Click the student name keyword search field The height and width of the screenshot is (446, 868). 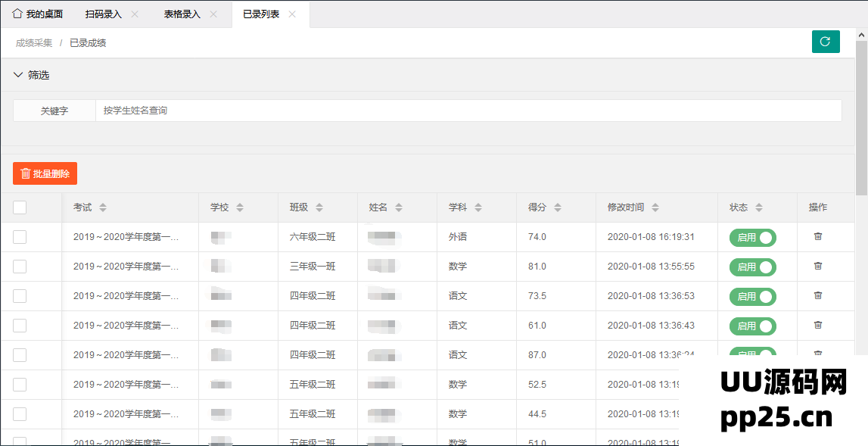pyautogui.click(x=468, y=111)
